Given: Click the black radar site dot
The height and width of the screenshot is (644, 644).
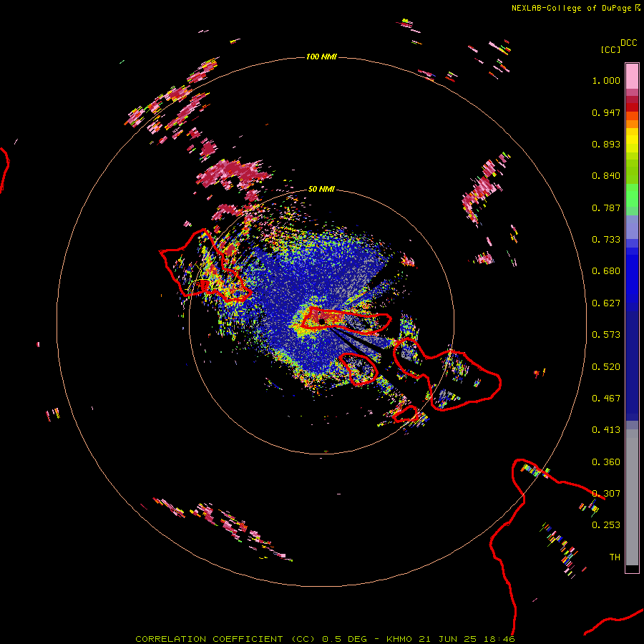Looking at the screenshot, I should click(x=321, y=321).
